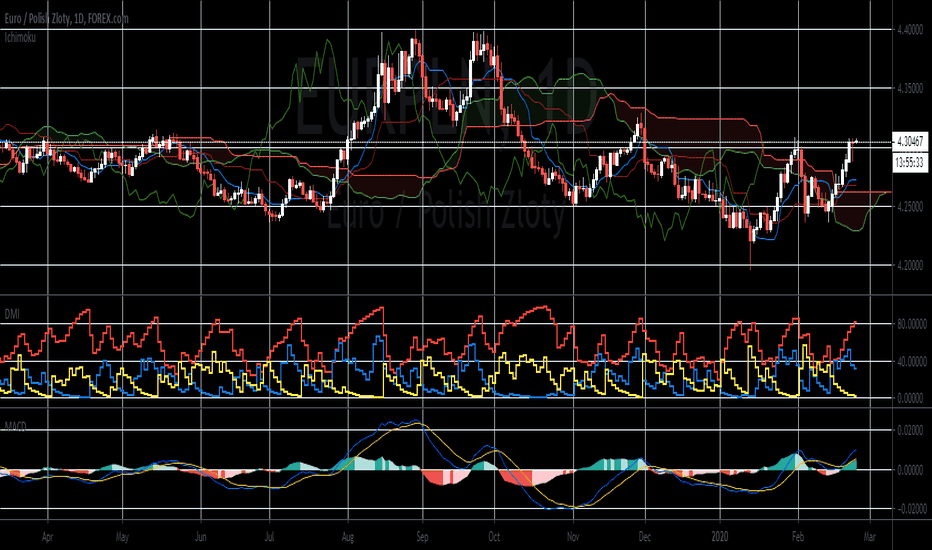The height and width of the screenshot is (550, 932).
Task: Select the Ichimoku indicator label
Action: tap(20, 37)
